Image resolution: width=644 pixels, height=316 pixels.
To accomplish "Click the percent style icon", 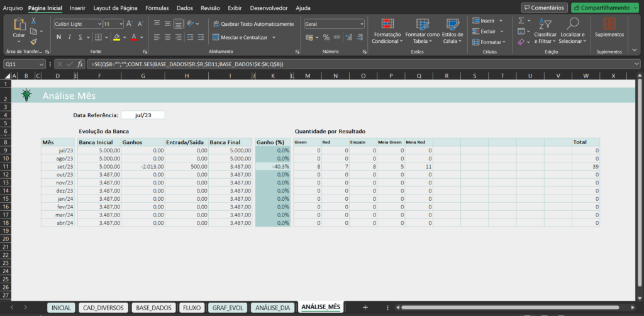I will pyautogui.click(x=326, y=37).
